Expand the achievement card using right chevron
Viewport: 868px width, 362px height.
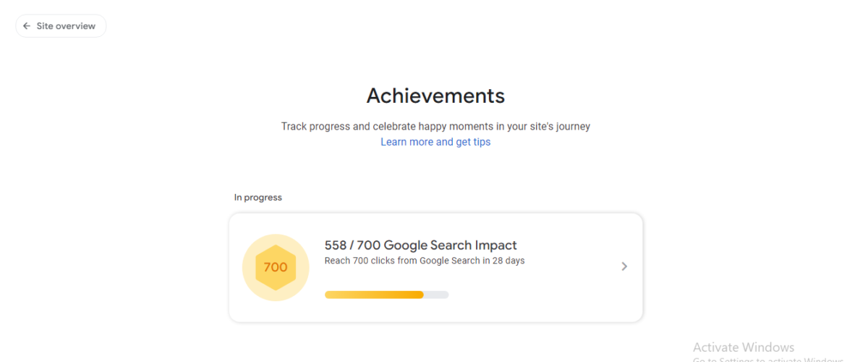tap(624, 266)
